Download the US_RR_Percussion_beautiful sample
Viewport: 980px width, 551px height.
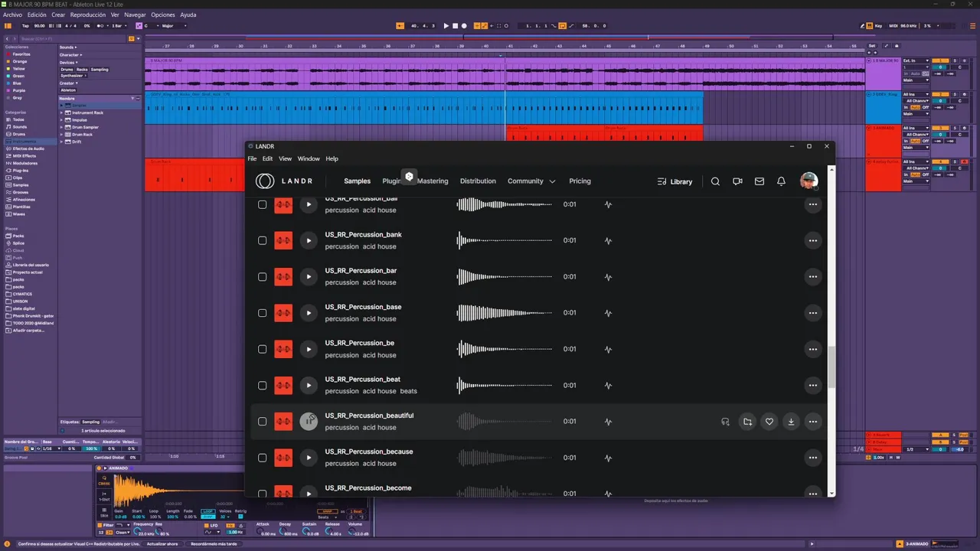click(x=791, y=422)
